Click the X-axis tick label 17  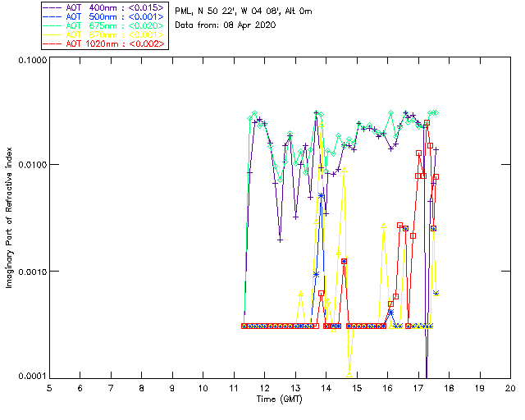pyautogui.click(x=418, y=388)
